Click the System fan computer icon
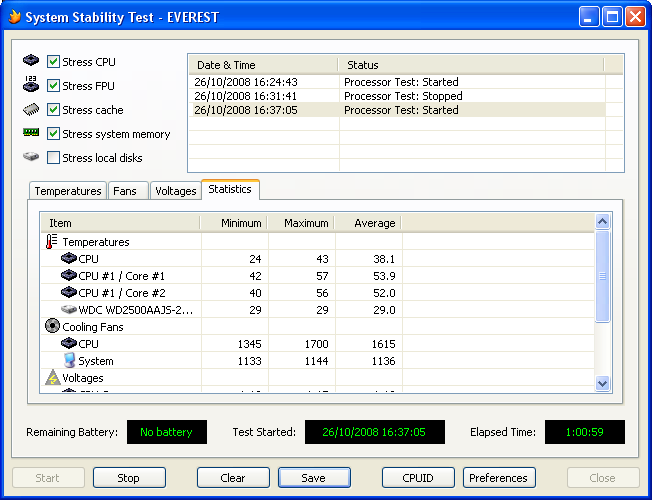652x500 pixels. 68,361
